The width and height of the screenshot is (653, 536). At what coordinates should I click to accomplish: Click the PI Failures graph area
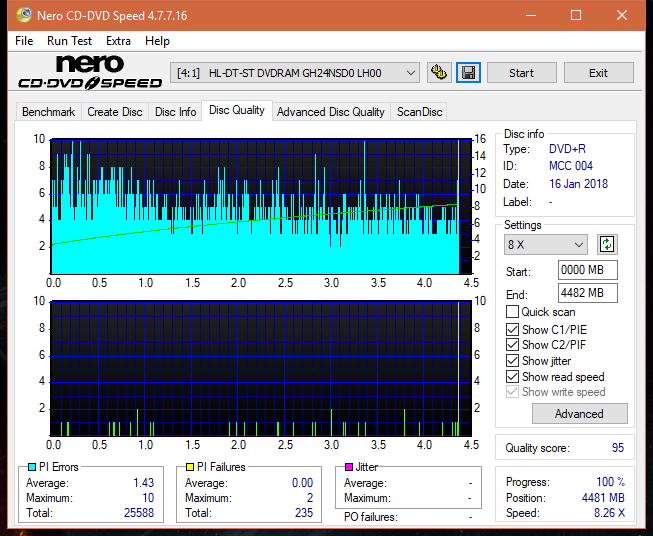(x=261, y=368)
